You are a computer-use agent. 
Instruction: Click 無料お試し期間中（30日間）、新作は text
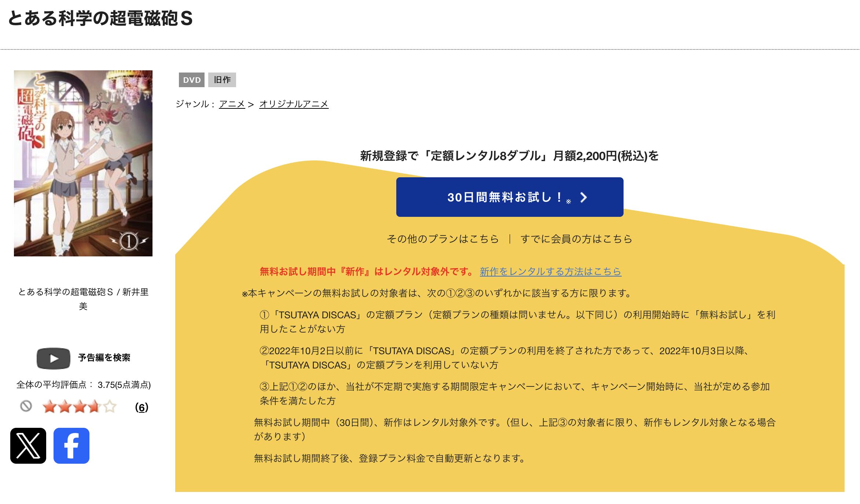pyautogui.click(x=515, y=429)
